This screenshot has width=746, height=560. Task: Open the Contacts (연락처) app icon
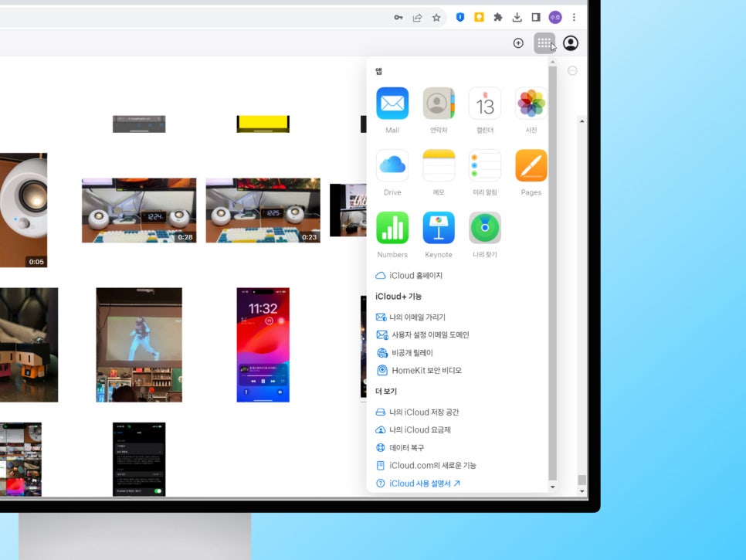[x=438, y=104]
